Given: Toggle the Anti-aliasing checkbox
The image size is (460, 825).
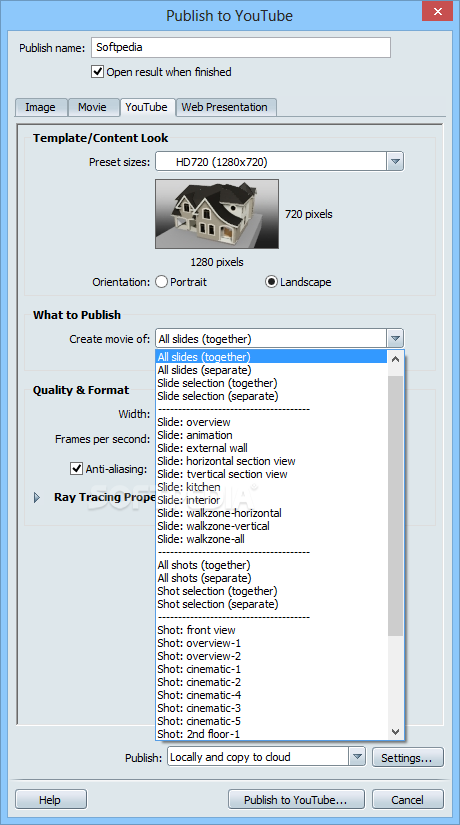Looking at the screenshot, I should (x=77, y=468).
